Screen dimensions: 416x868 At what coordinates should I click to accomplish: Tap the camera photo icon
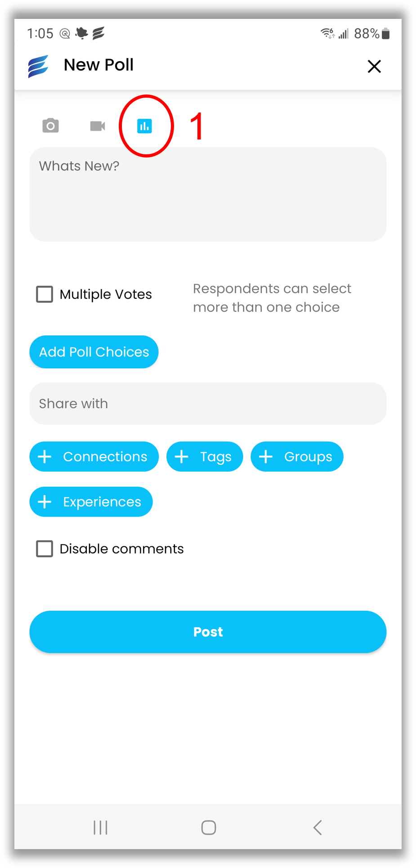pos(50,126)
